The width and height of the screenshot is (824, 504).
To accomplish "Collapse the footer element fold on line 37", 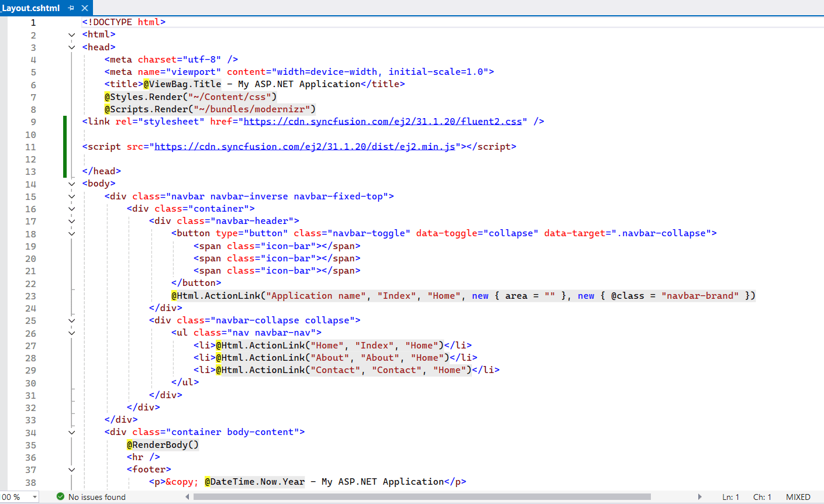I will click(71, 470).
